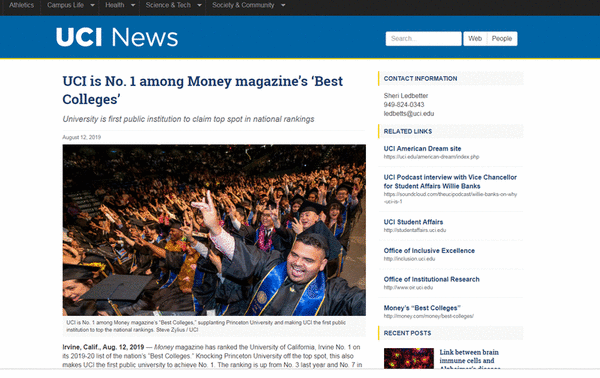Click the graduation ceremony article photo
Viewport: 600px width, 378px height.
214,230
